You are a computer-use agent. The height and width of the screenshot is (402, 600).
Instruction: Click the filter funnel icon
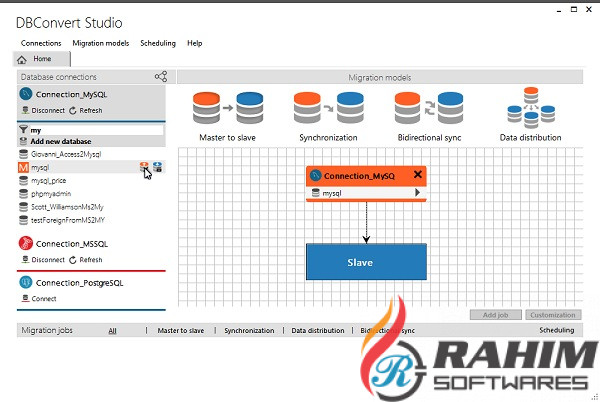click(x=23, y=130)
